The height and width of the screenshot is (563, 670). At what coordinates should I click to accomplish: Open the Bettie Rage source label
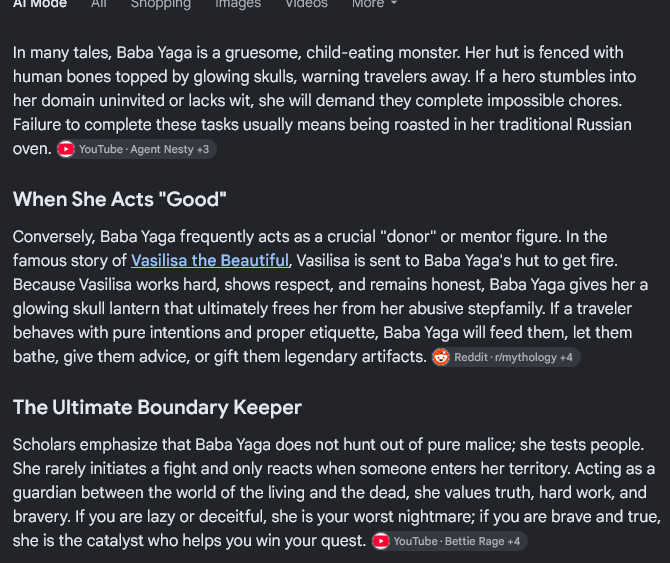475,541
